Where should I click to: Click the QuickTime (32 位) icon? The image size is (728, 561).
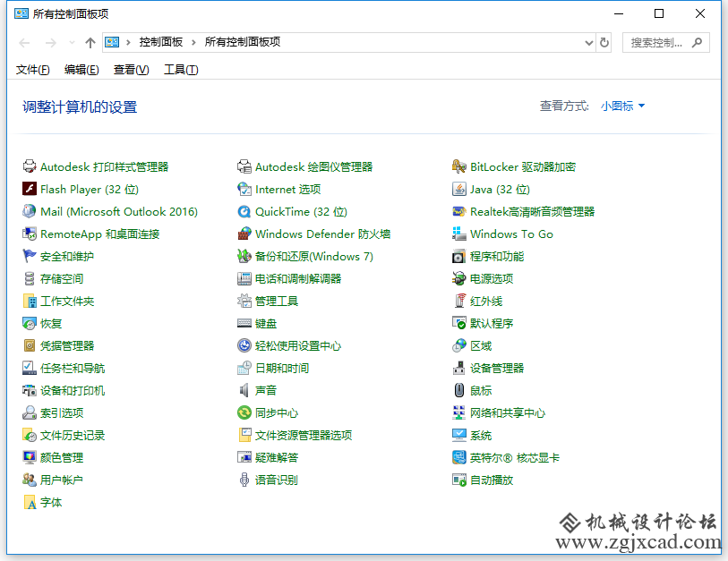pyautogui.click(x=244, y=211)
